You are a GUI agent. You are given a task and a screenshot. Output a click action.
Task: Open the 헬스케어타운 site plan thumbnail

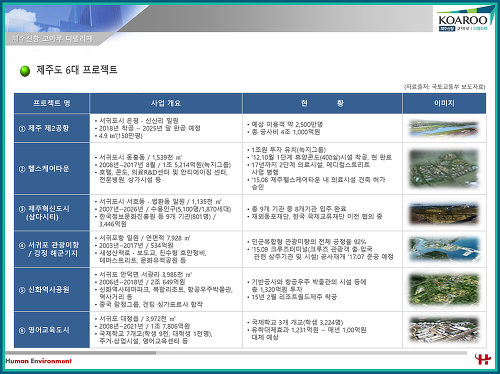[x=444, y=169]
